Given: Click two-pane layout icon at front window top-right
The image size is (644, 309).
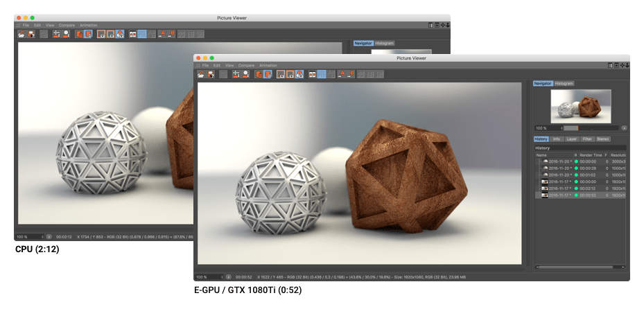Looking at the screenshot, I should [610, 65].
